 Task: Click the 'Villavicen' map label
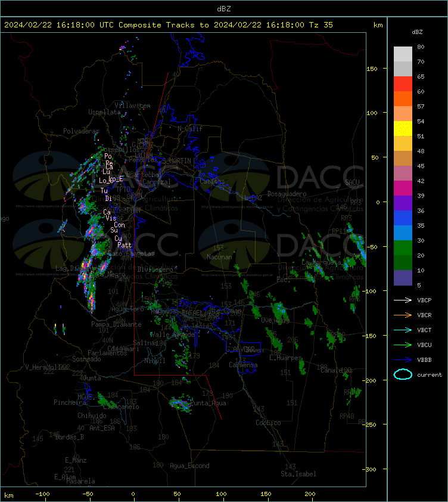point(132,105)
